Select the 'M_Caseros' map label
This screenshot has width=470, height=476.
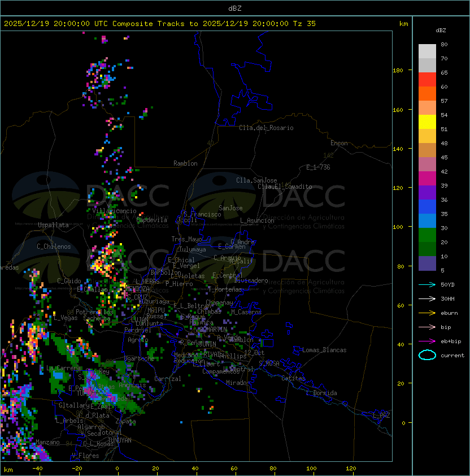pyautogui.click(x=246, y=312)
